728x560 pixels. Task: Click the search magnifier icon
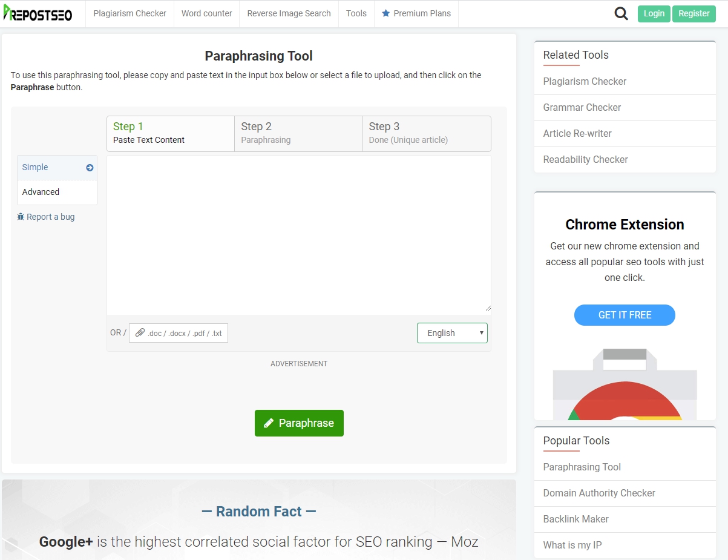click(621, 14)
